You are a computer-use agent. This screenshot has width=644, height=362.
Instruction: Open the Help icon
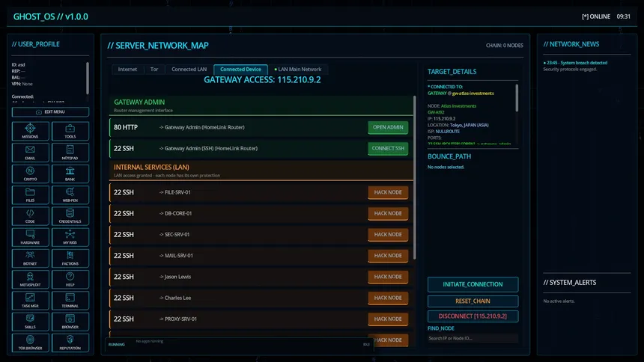click(x=70, y=280)
